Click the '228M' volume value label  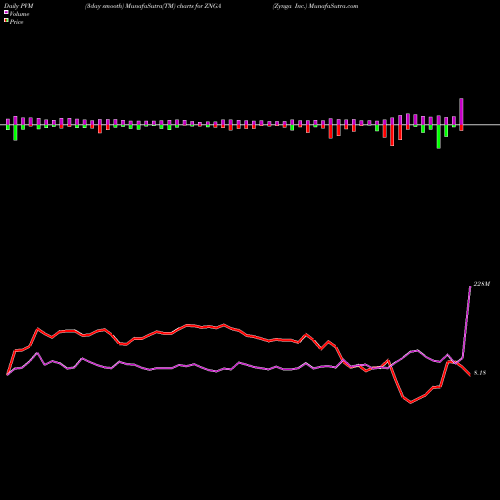coord(482,284)
